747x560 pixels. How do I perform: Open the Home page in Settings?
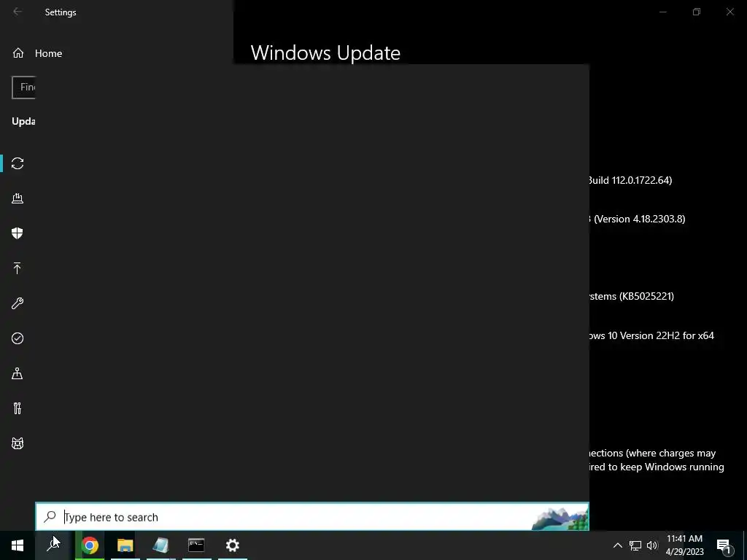[37, 53]
